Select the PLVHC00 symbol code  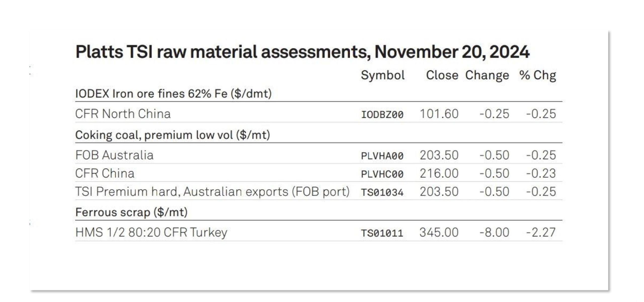382,174
